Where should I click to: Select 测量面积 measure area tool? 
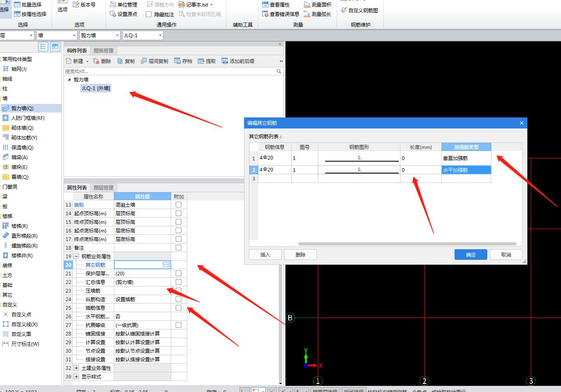tap(317, 5)
